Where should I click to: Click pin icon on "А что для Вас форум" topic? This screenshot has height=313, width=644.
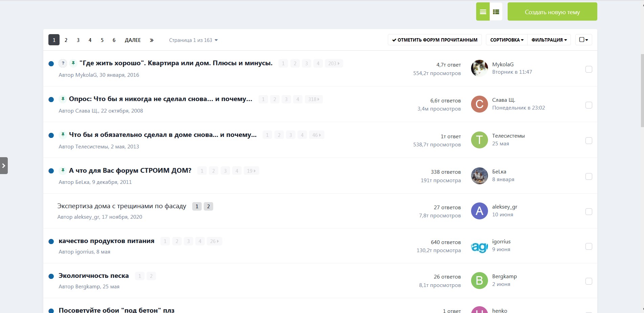click(x=63, y=171)
